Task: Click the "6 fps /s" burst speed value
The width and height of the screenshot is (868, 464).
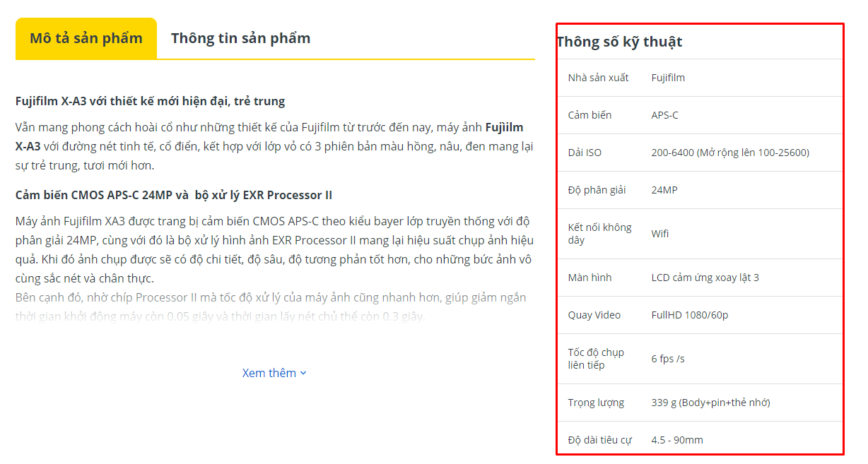Action: [668, 359]
